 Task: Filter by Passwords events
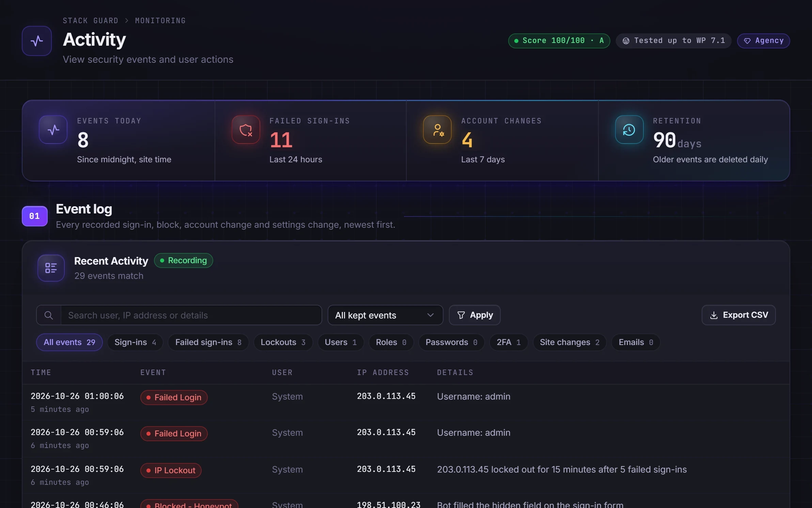pyautogui.click(x=451, y=342)
